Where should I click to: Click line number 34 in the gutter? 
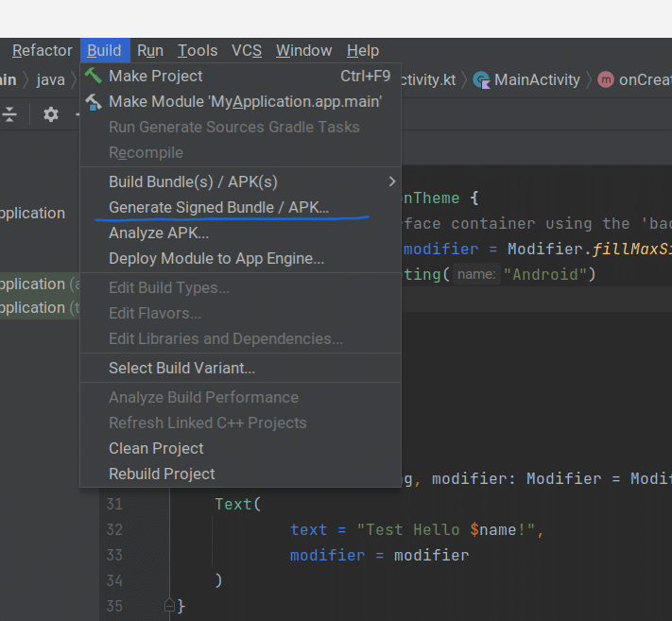click(114, 580)
